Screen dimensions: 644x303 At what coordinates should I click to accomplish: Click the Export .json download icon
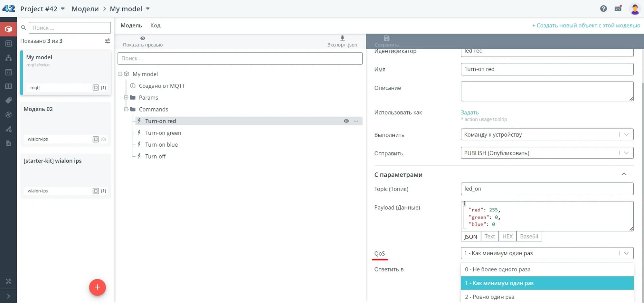pos(342,38)
